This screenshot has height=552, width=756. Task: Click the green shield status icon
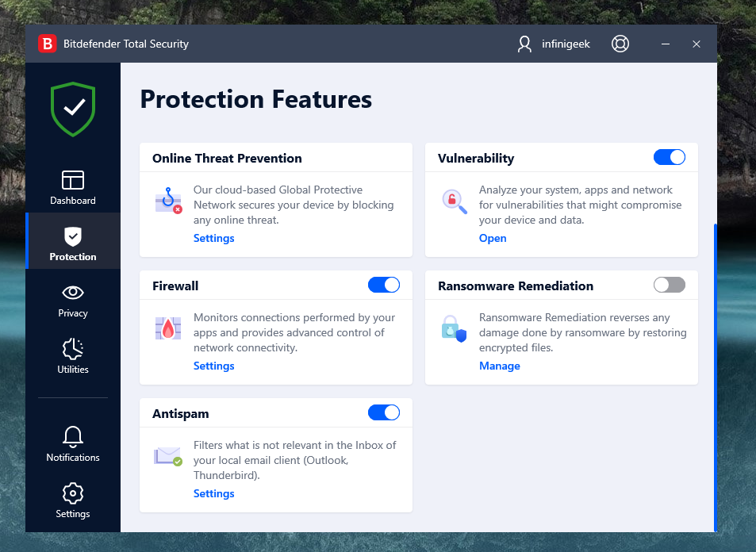[x=73, y=109]
